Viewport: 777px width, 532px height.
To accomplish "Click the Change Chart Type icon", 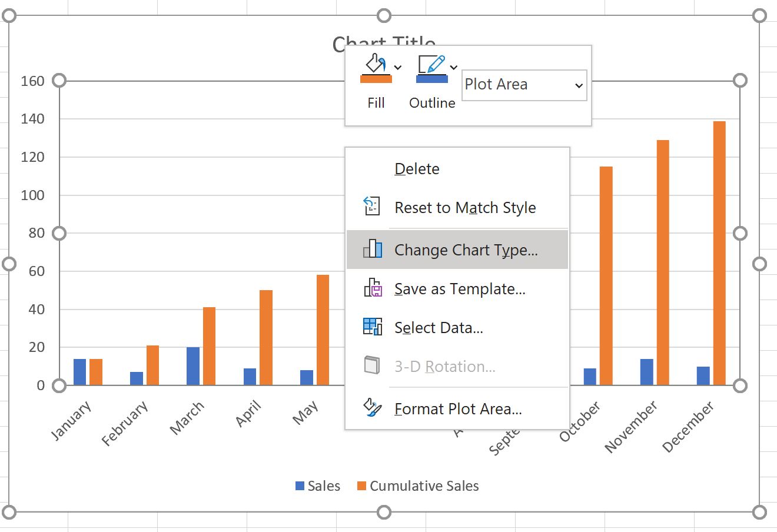I will (x=373, y=249).
